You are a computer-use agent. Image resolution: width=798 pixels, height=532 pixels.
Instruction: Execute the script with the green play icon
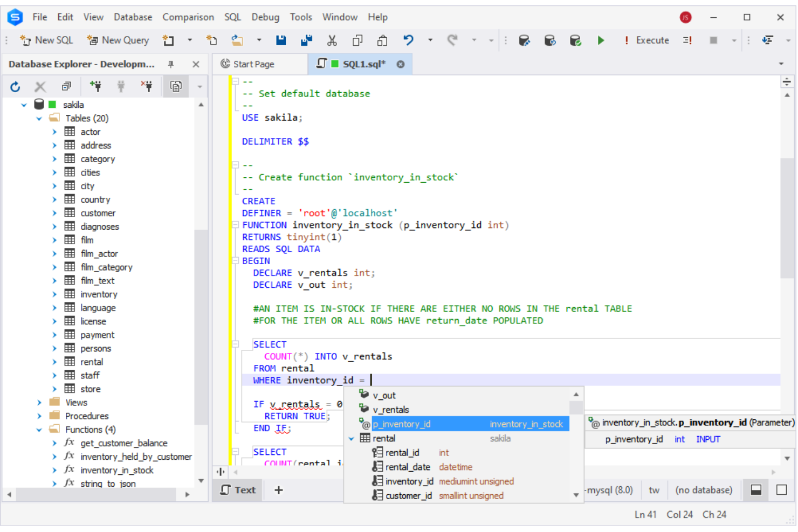pyautogui.click(x=601, y=40)
